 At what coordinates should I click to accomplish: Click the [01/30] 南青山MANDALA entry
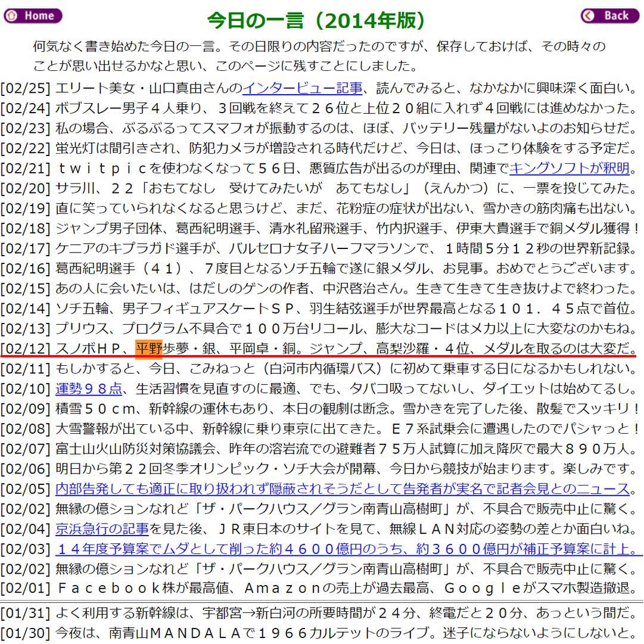pos(319,633)
